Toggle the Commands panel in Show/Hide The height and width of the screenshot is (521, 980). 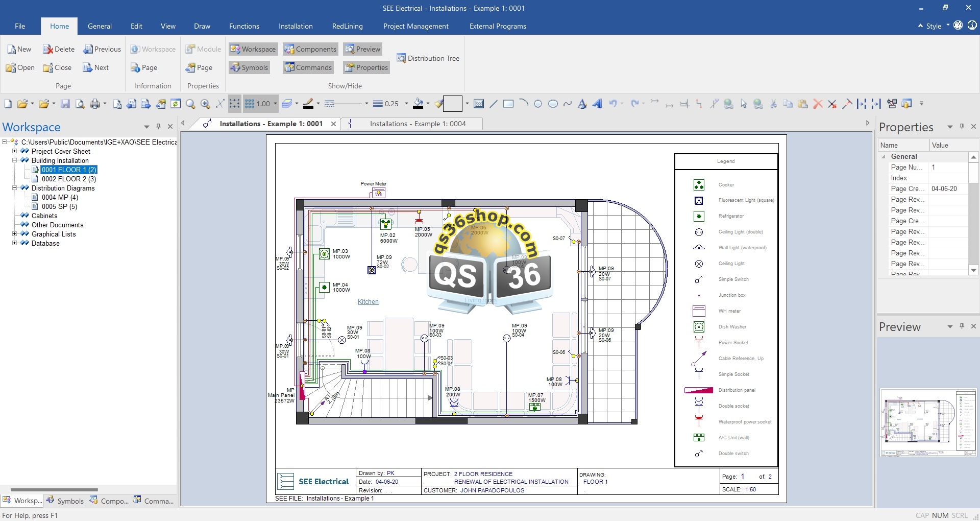tap(308, 67)
